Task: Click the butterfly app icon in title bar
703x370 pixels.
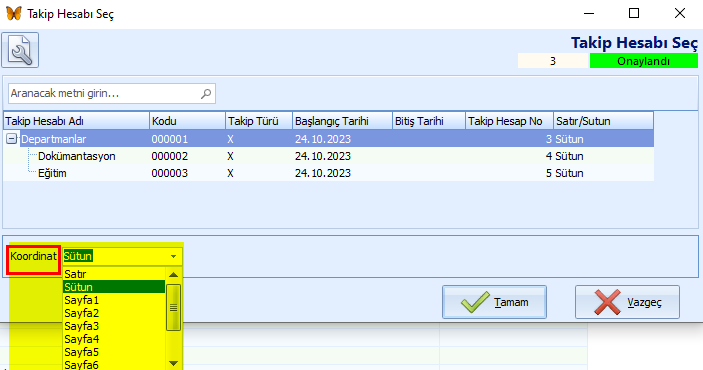Action: [13, 13]
